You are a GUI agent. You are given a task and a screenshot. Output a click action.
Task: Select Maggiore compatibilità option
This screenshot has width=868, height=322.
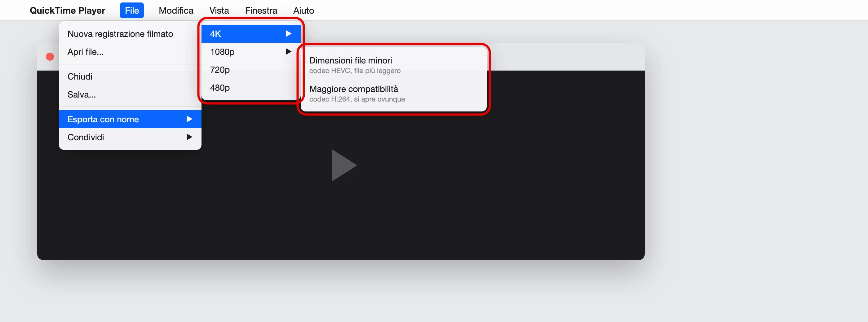pyautogui.click(x=394, y=94)
